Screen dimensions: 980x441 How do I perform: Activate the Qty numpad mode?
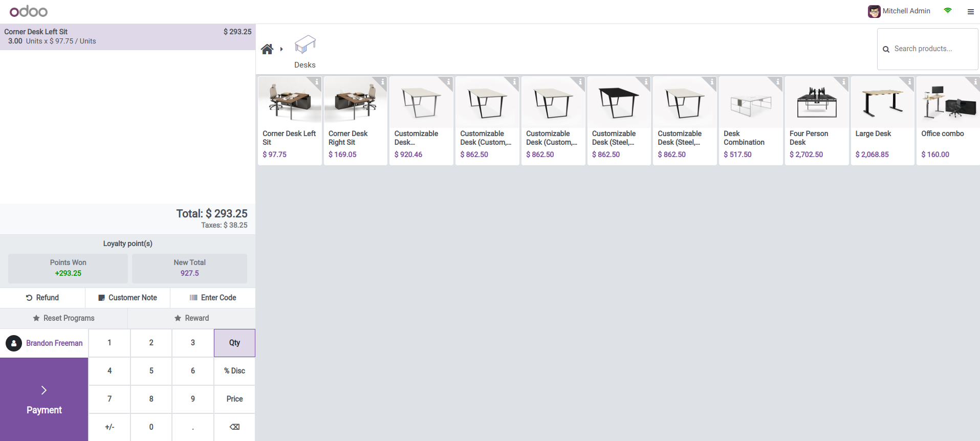coord(234,343)
